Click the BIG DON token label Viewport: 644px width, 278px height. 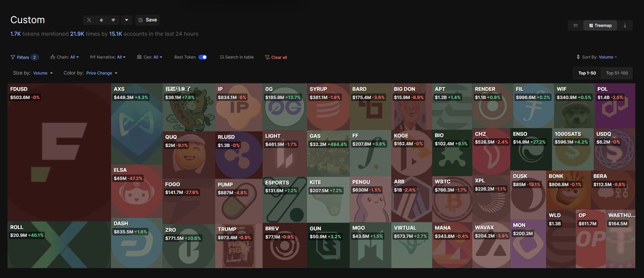coord(405,89)
